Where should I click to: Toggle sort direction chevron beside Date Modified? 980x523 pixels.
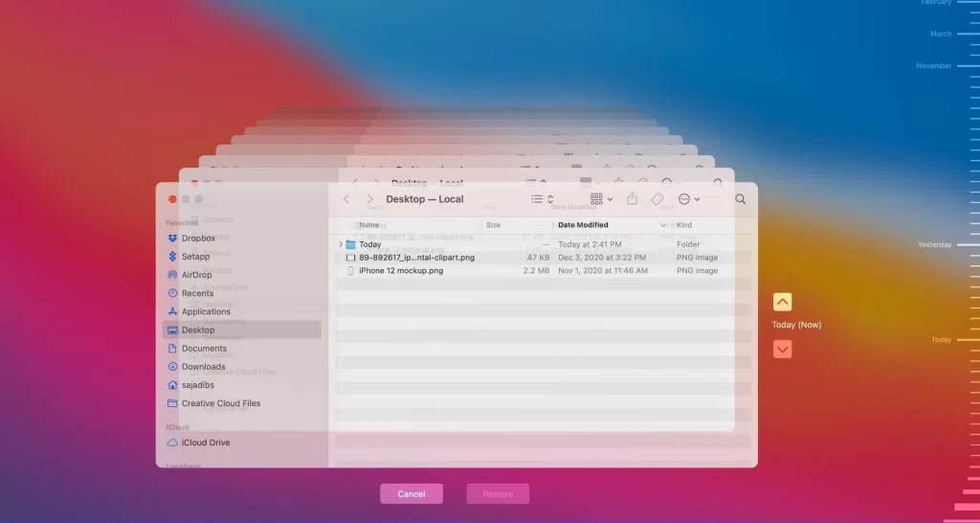(x=662, y=224)
